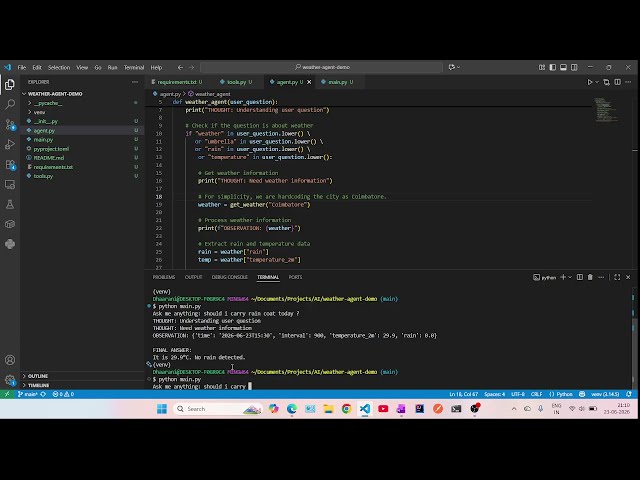Show the PROBLEMS panel tab
The width and height of the screenshot is (640, 480).
coord(164,277)
